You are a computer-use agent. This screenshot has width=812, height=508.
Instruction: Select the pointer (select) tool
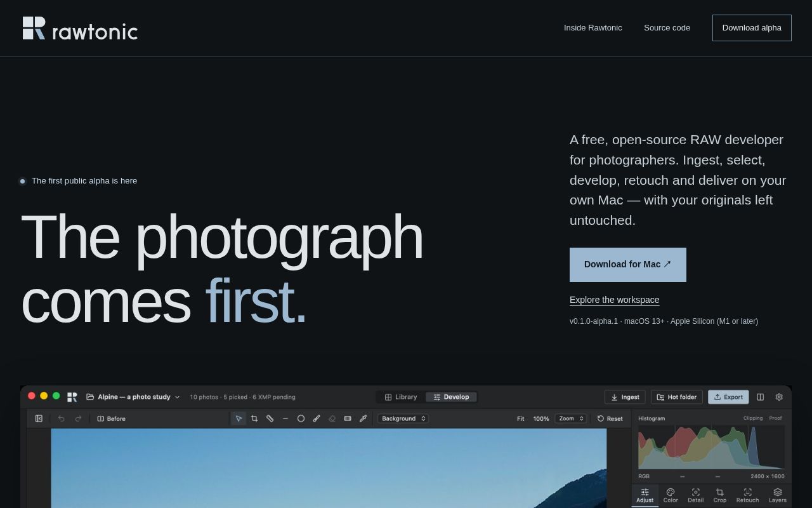239,418
